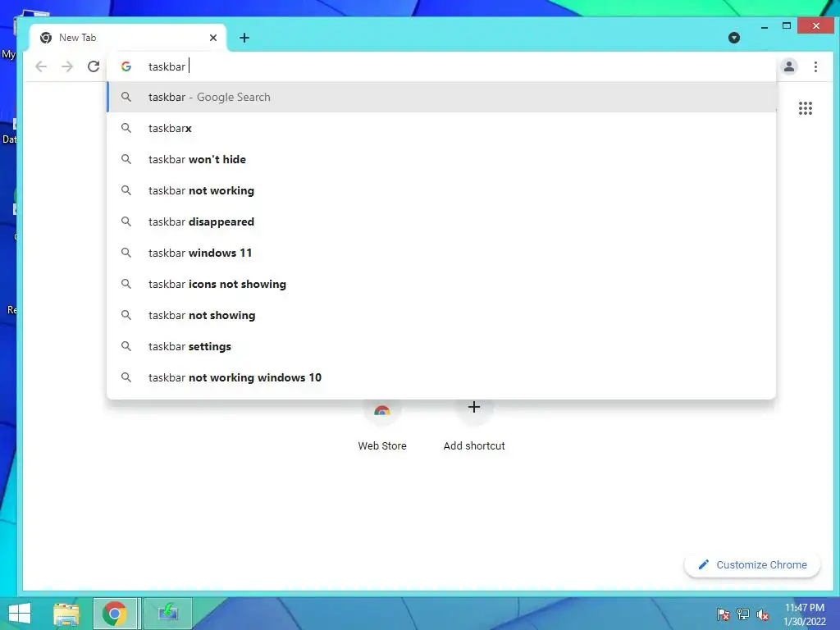Open the Google apps grid
Viewport: 840px width, 630px height.
coord(806,108)
